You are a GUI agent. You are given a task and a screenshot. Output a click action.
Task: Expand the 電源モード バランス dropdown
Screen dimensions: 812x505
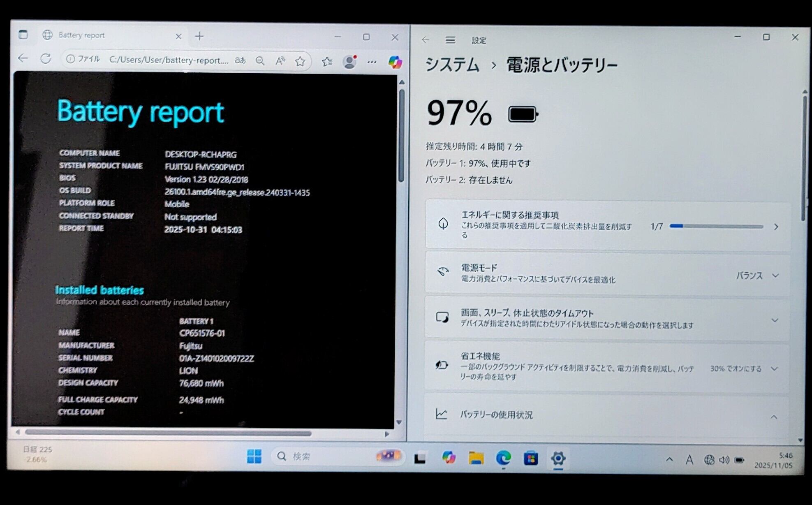[x=757, y=276]
